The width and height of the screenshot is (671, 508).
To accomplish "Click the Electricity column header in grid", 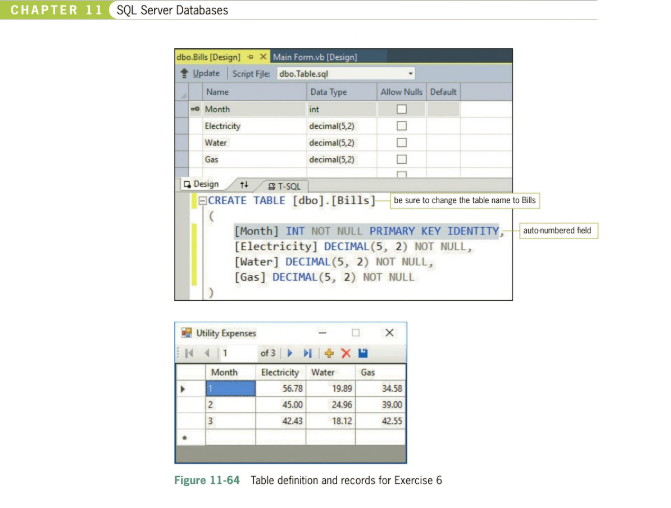I will [x=280, y=372].
